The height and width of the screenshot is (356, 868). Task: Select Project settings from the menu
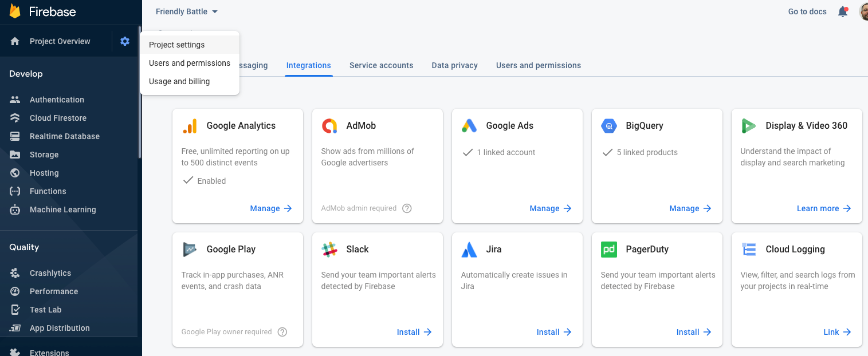176,45
